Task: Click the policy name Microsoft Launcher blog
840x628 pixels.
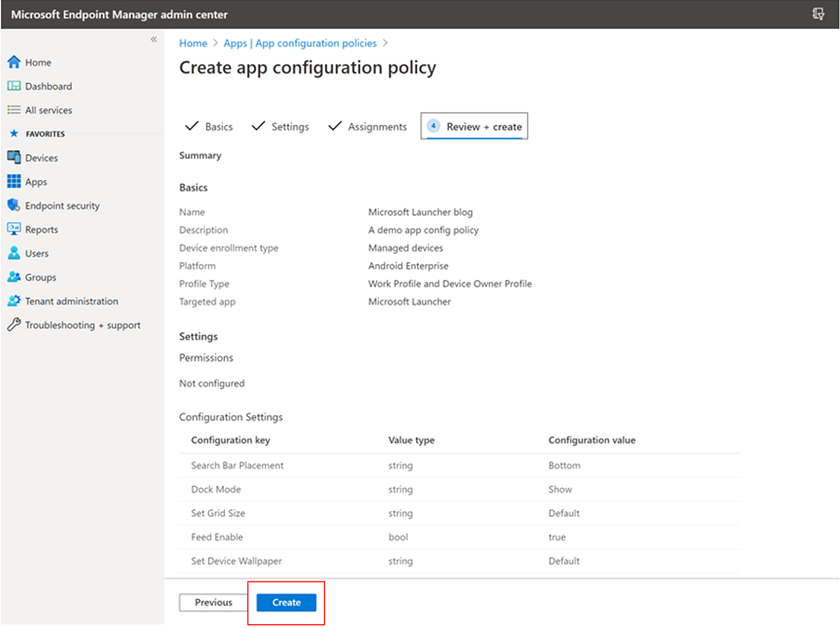Action: [x=421, y=212]
